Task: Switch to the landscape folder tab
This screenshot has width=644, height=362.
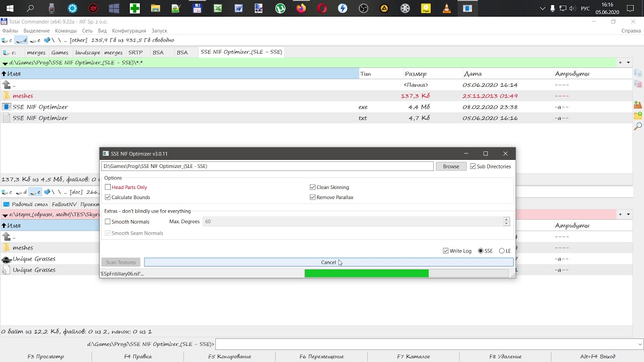Action: pos(88,52)
